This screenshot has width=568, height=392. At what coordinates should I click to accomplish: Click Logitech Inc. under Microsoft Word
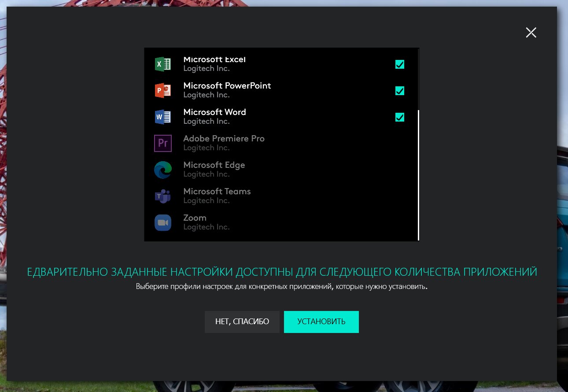coord(207,122)
